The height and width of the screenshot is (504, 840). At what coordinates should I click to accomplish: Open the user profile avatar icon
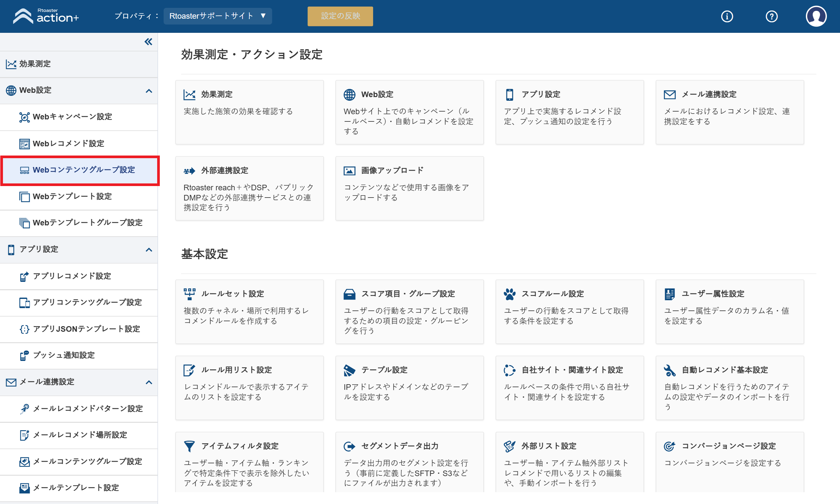[x=816, y=16]
